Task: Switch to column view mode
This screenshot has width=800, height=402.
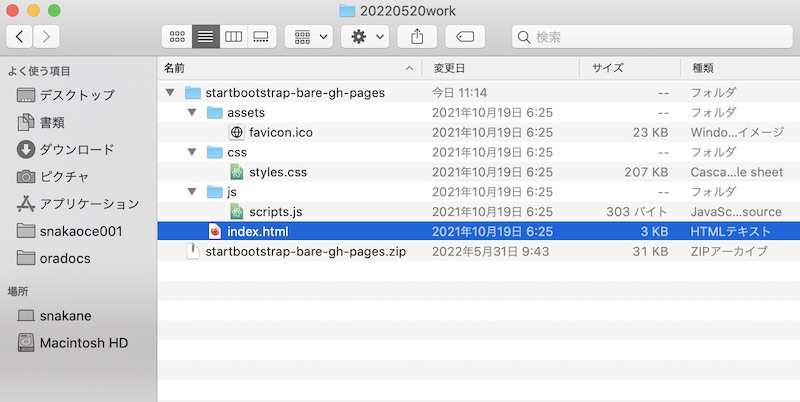Action: tap(233, 37)
